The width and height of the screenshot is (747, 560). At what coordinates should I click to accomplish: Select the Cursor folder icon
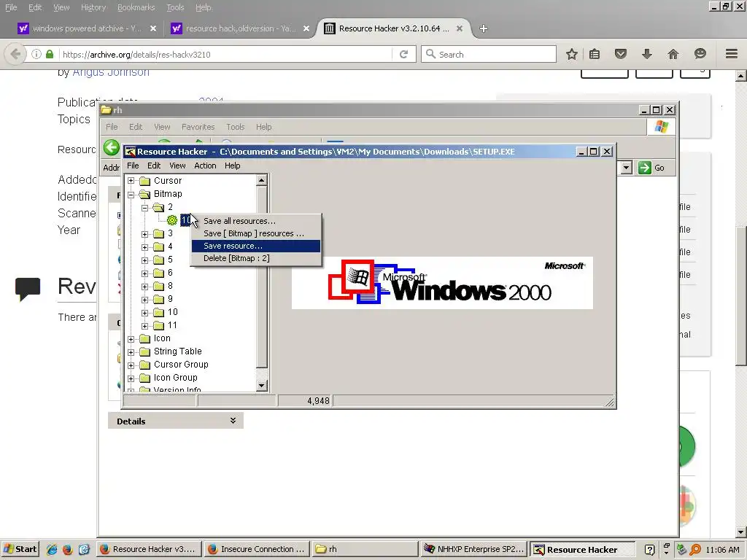click(145, 181)
